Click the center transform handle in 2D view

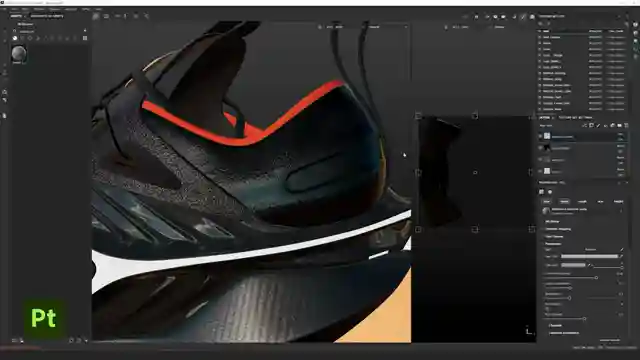click(x=475, y=173)
